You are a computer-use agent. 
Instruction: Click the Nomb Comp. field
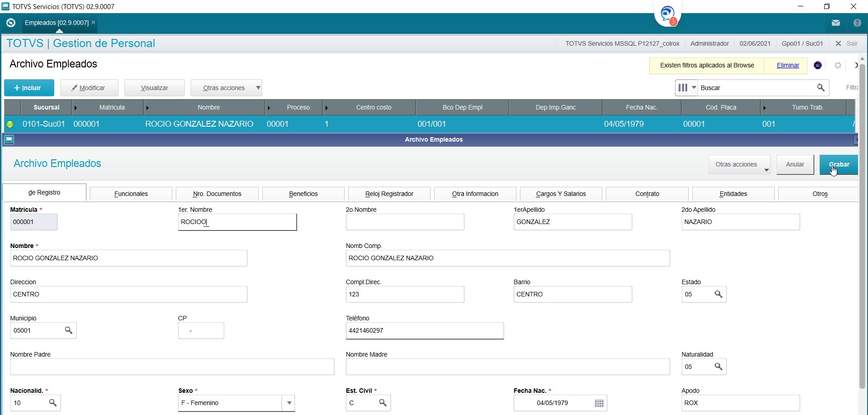coord(508,258)
